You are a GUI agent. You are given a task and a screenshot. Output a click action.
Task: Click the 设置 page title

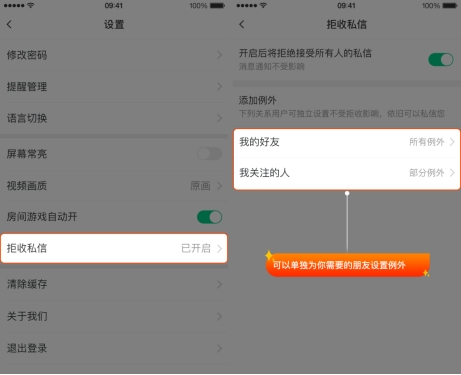pos(114,24)
